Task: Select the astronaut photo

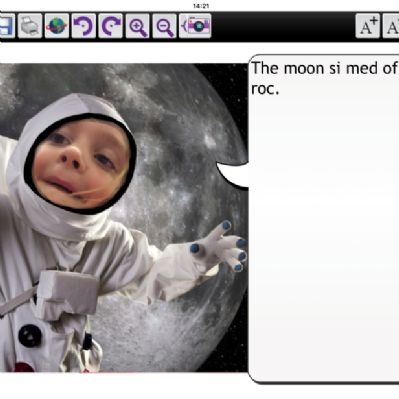Action: (x=124, y=217)
